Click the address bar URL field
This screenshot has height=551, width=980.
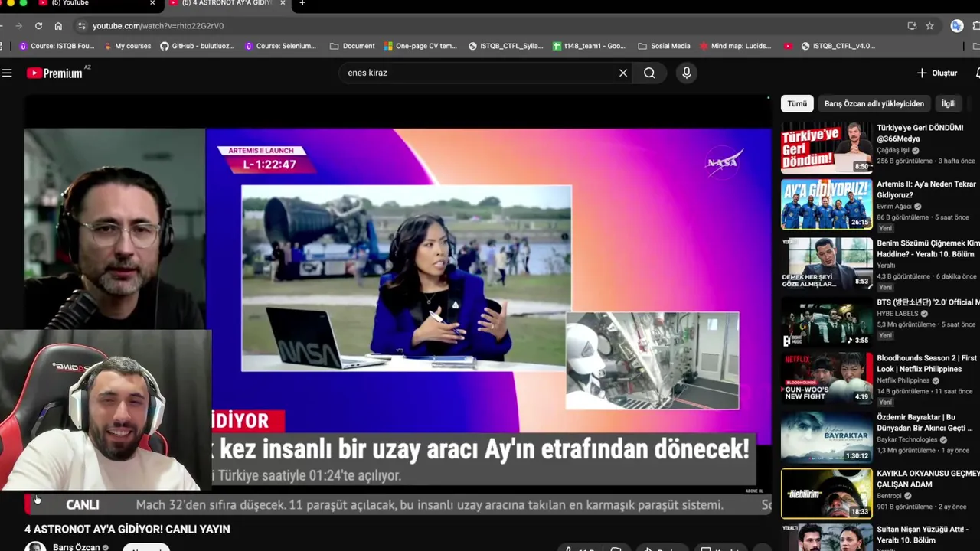point(490,25)
